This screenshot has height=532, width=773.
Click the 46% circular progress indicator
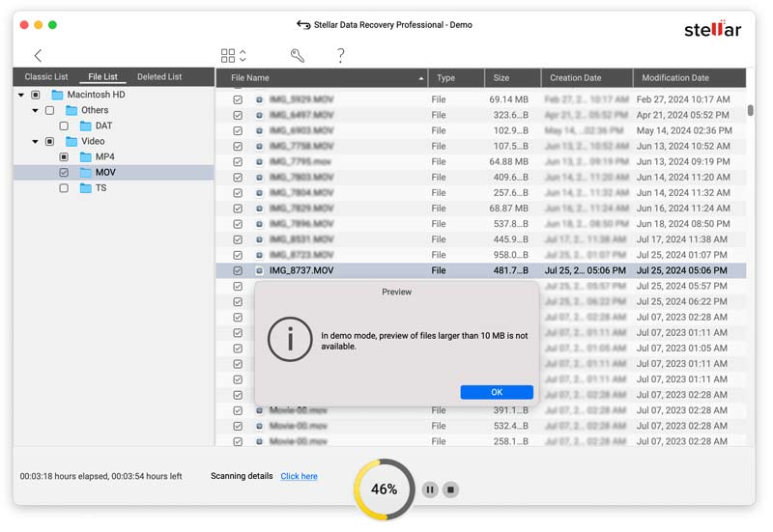click(384, 490)
